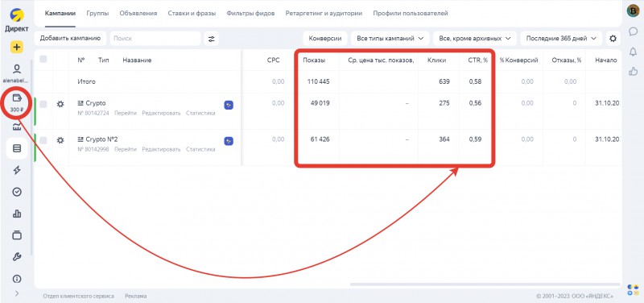Open table column settings gear icon

tap(613, 39)
